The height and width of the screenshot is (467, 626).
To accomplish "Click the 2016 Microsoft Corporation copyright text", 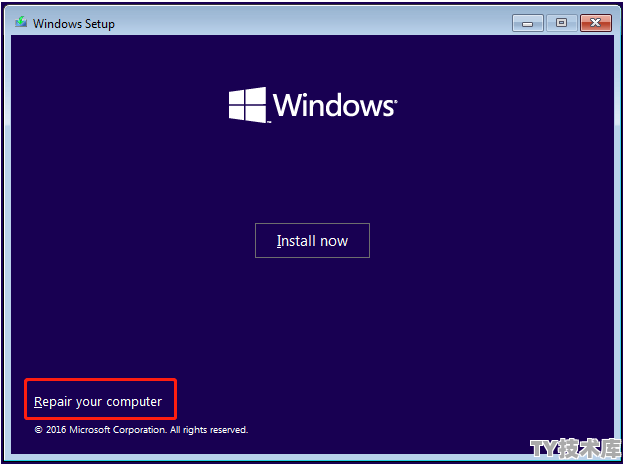I will (x=141, y=430).
